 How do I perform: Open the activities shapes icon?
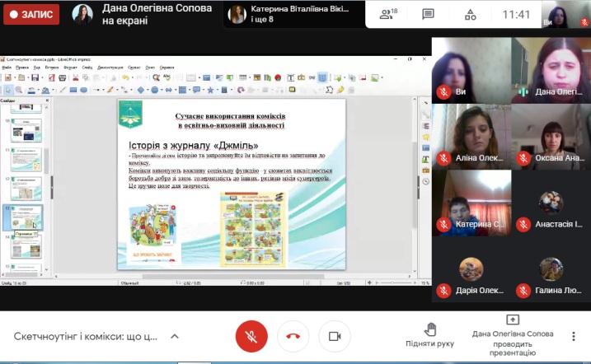click(x=470, y=14)
